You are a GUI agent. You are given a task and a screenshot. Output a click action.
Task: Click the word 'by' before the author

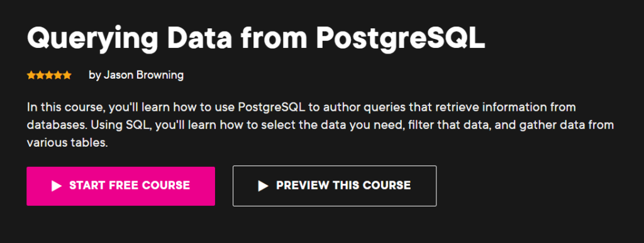coord(94,76)
